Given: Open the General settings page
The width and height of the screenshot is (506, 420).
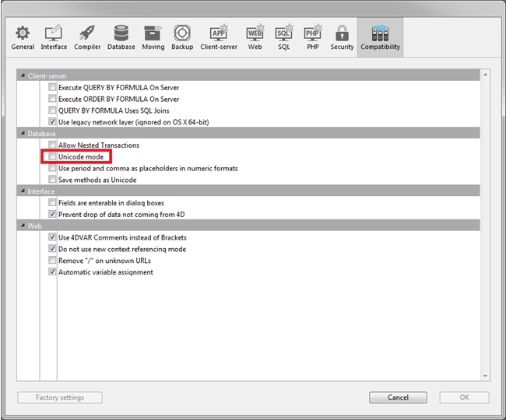Looking at the screenshot, I should point(23,37).
